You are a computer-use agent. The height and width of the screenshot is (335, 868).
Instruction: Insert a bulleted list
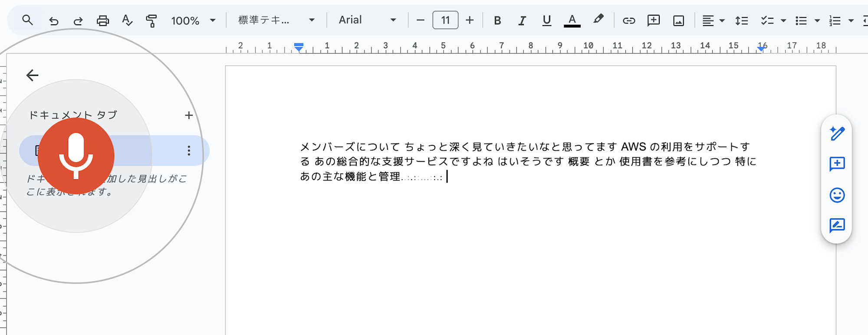coord(801,20)
